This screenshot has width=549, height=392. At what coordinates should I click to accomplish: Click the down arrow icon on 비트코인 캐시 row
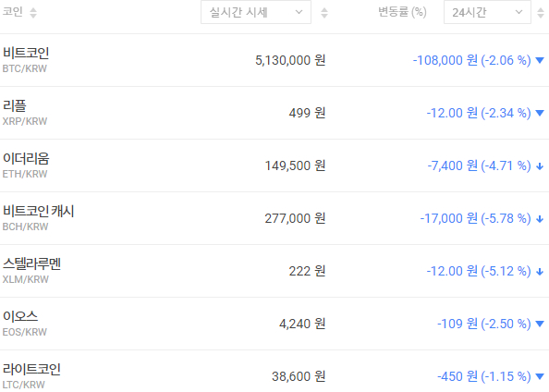pyautogui.click(x=540, y=219)
